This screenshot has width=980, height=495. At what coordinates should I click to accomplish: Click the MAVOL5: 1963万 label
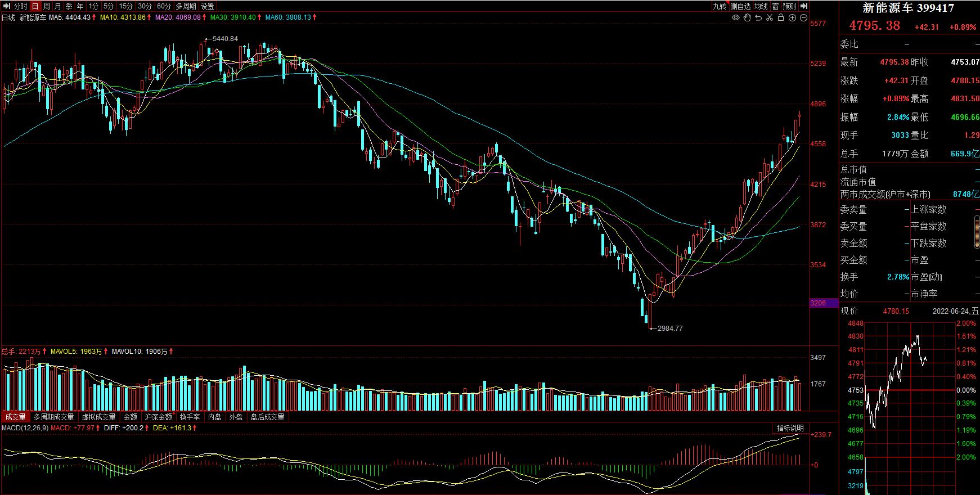tap(77, 352)
